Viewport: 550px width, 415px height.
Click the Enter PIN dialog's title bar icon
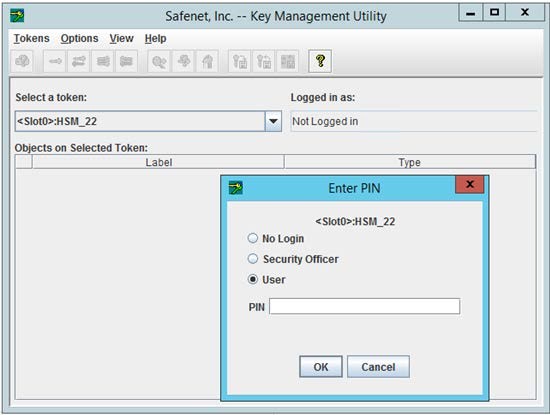tap(236, 188)
